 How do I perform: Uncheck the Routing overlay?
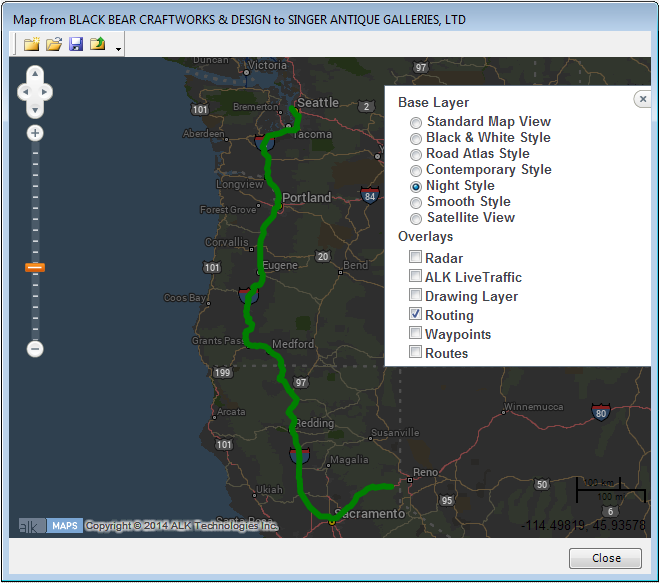415,315
